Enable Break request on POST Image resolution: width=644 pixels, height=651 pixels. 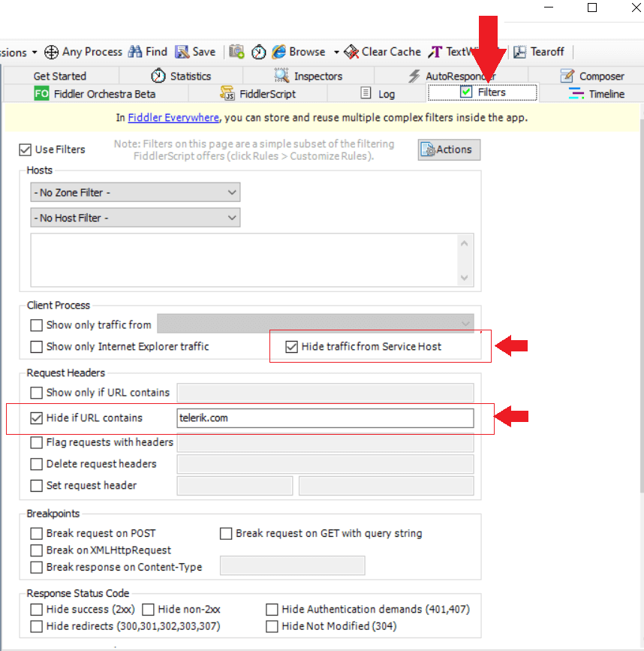pos(35,533)
